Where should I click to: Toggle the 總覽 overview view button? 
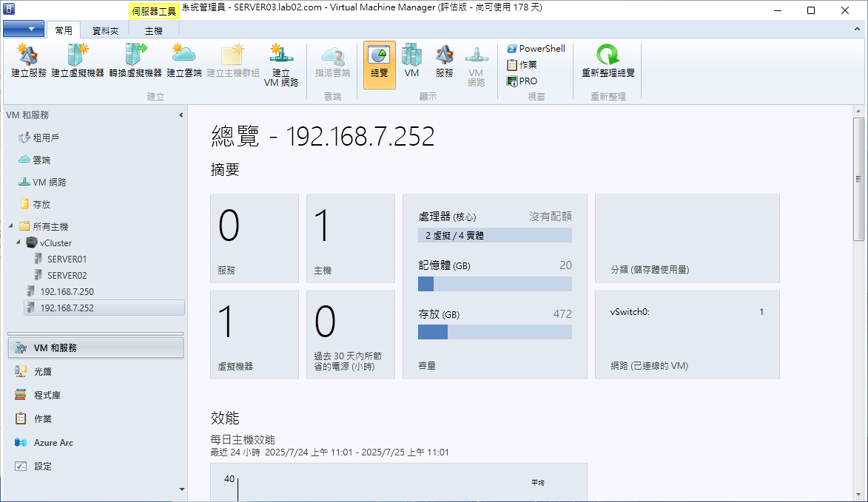pyautogui.click(x=379, y=64)
